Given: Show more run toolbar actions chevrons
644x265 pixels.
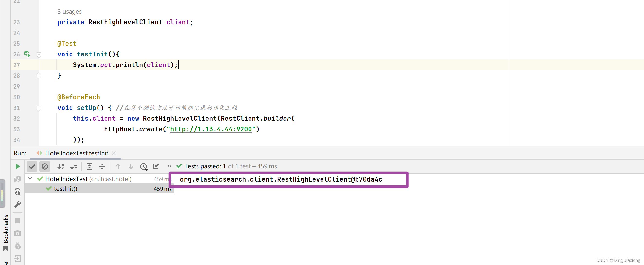Looking at the screenshot, I should 170,166.
